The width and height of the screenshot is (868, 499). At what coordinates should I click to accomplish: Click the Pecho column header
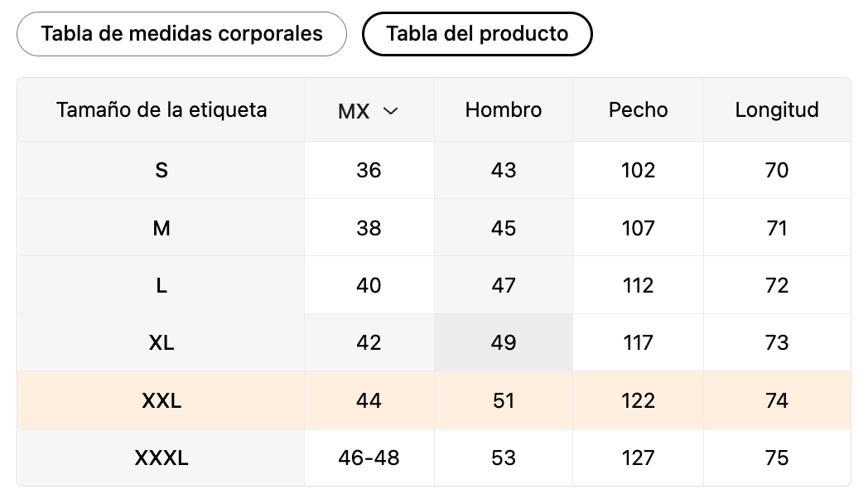pos(638,110)
